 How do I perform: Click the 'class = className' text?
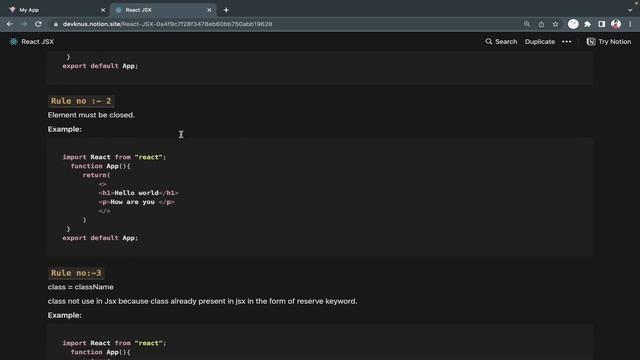(80, 287)
